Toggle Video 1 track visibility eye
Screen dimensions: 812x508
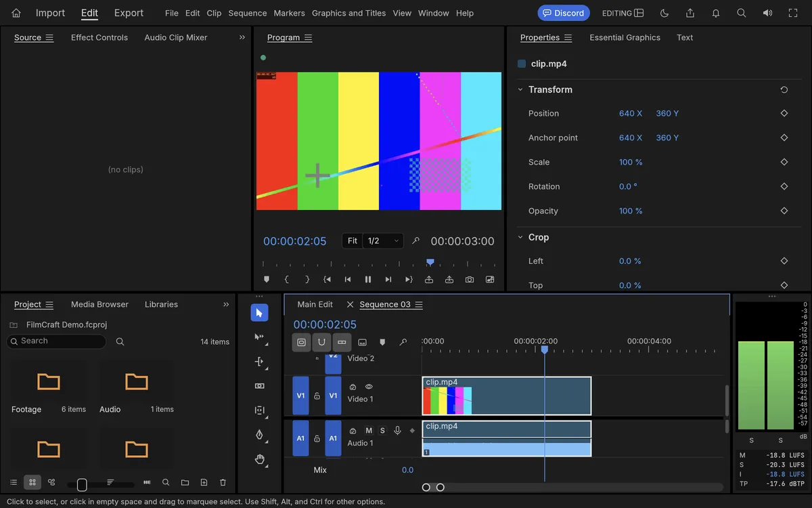[x=369, y=387]
